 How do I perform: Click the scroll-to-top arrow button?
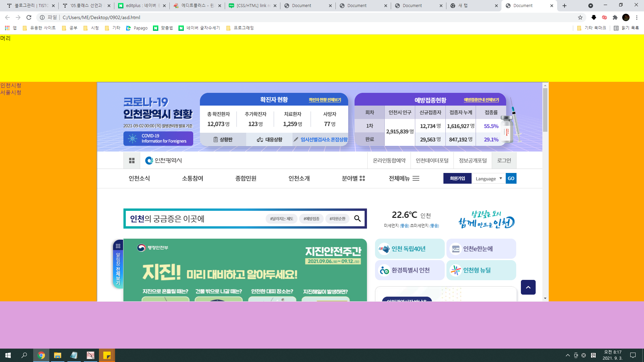[528, 287]
